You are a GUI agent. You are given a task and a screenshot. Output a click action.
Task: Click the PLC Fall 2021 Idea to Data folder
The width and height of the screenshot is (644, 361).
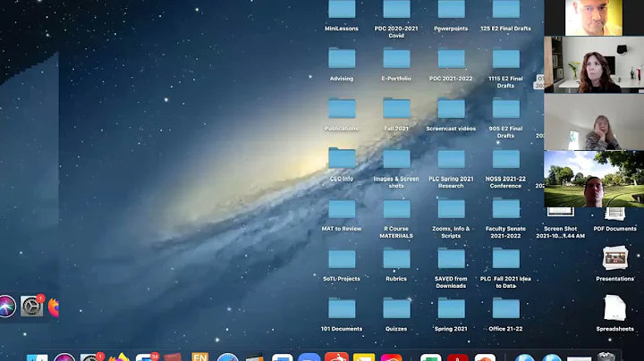(505, 258)
